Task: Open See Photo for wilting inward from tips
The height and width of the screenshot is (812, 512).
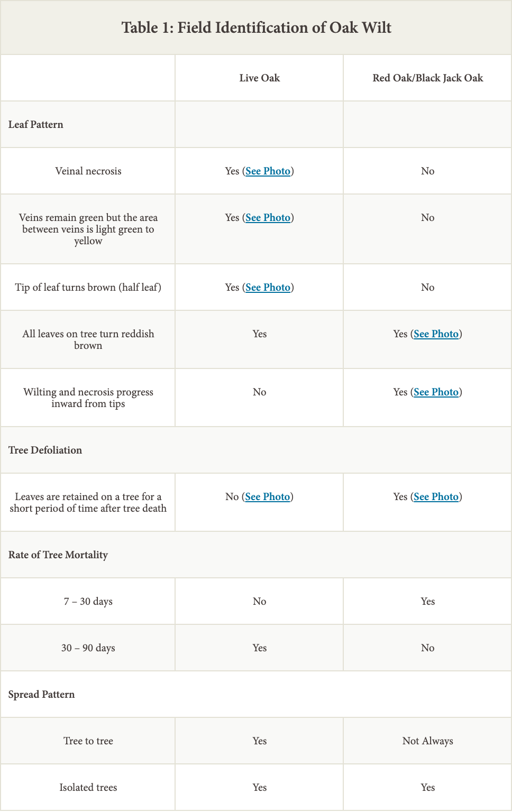Action: (x=436, y=392)
